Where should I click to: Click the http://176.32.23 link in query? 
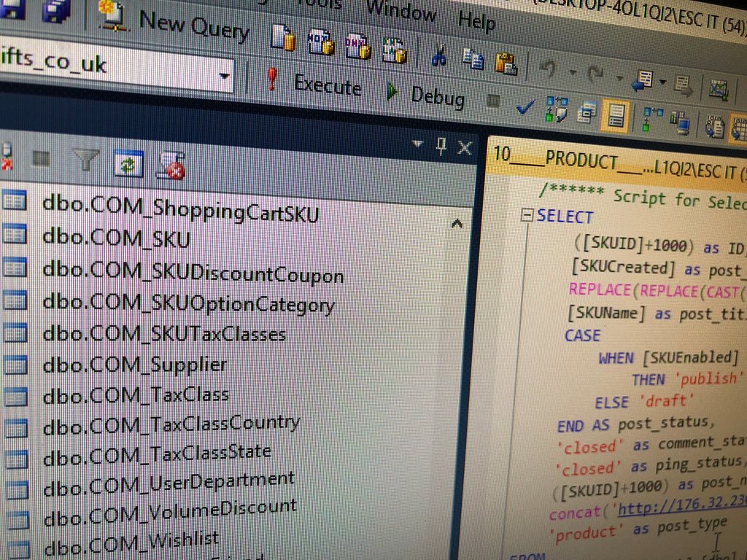tap(682, 507)
